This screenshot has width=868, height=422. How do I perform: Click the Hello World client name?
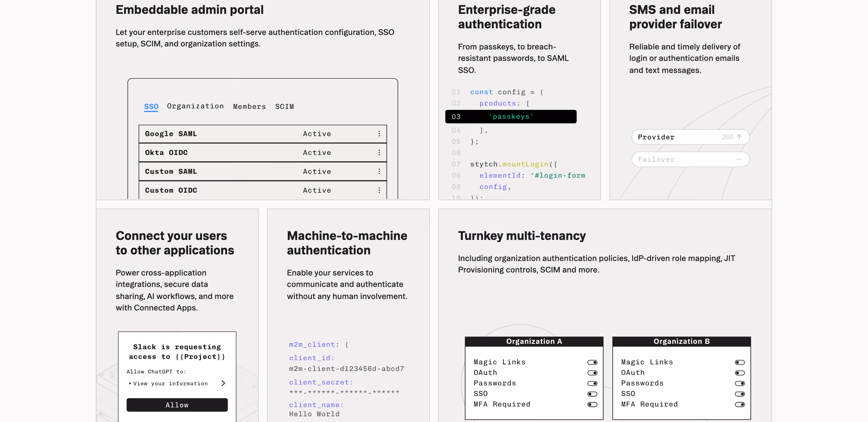point(314,414)
